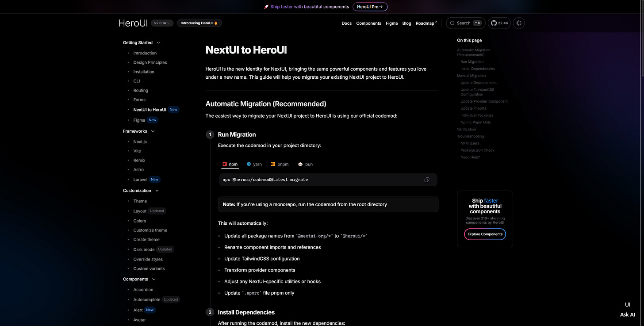The height and width of the screenshot is (326, 644).
Task: Open the Alert component page
Action: coord(138,310)
